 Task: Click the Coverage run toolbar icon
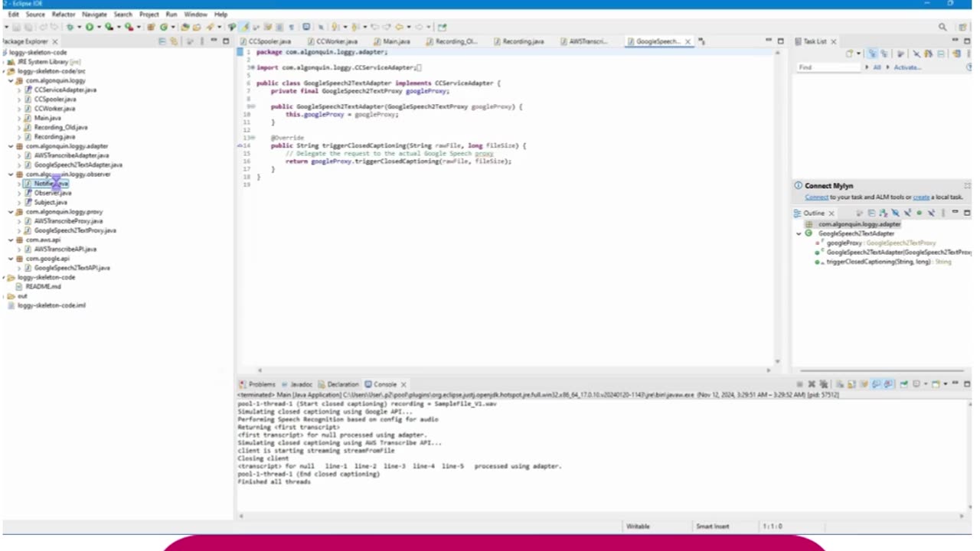point(109,27)
